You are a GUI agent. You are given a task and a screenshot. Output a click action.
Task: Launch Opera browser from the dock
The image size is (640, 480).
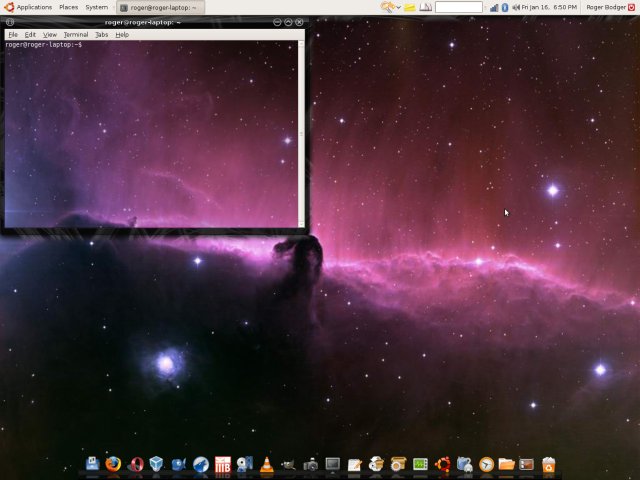136,464
